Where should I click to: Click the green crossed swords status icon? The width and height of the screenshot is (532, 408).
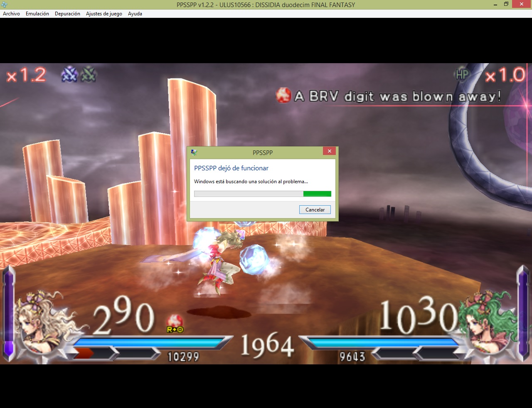click(88, 75)
